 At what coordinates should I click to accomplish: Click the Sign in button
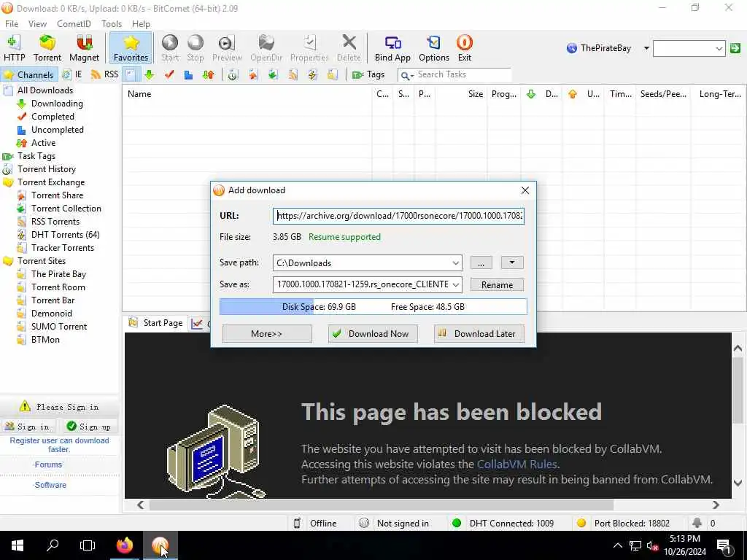(x=28, y=426)
